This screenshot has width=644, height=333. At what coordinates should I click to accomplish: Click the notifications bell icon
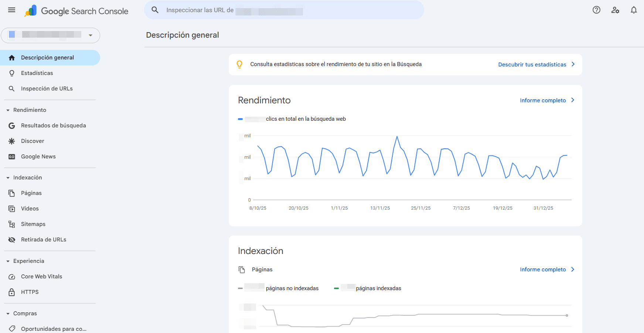click(x=633, y=10)
